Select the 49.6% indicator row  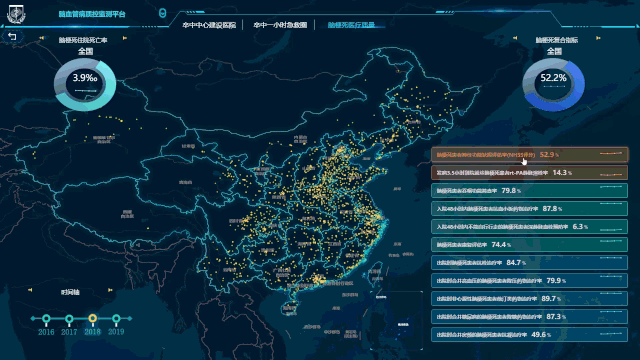click(x=529, y=334)
